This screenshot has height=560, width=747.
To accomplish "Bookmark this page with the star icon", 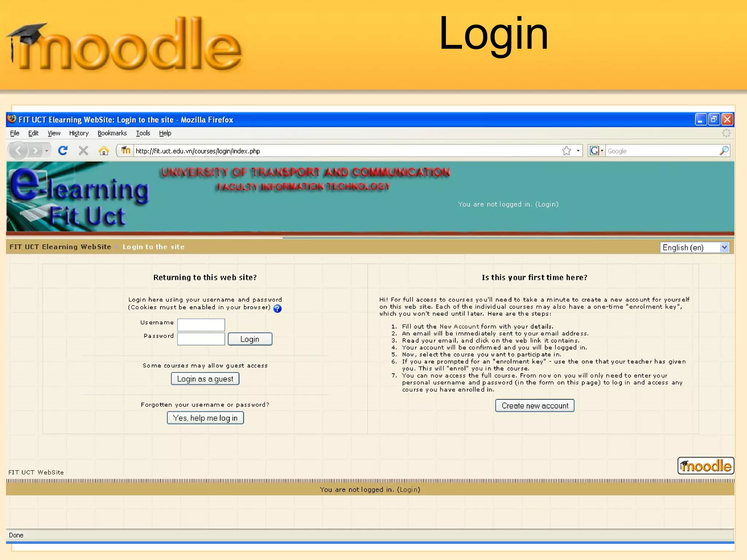I will (x=566, y=151).
